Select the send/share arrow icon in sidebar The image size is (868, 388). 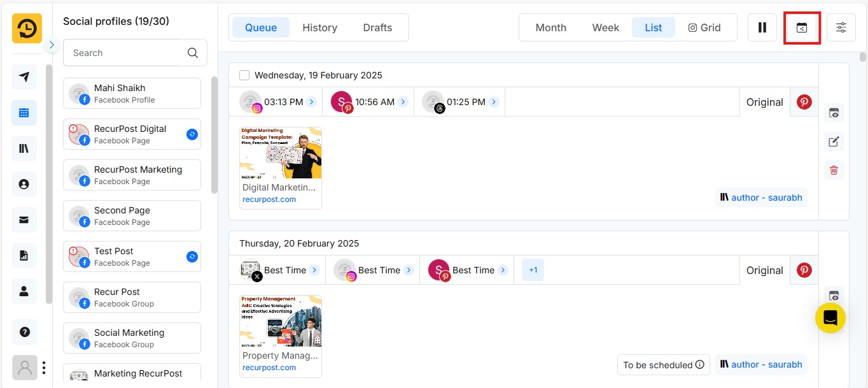coord(24,76)
